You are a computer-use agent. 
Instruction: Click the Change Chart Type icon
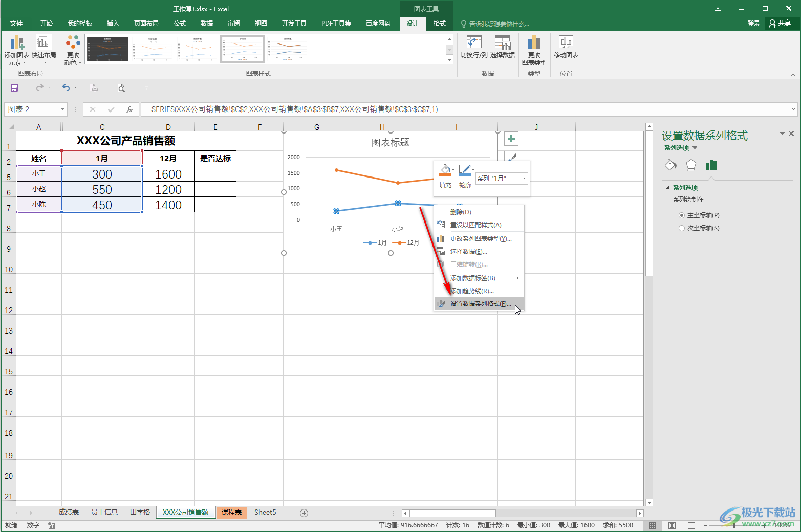coord(534,43)
